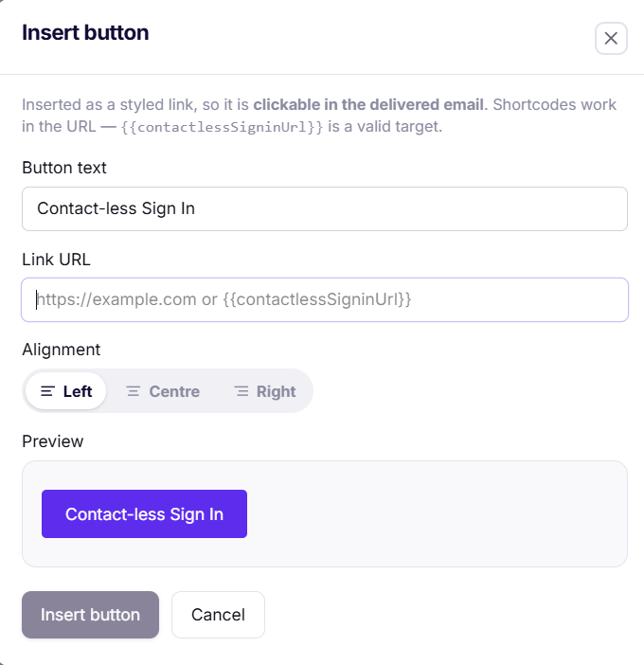
Task: Cancel the button insertion
Action: pyautogui.click(x=218, y=615)
